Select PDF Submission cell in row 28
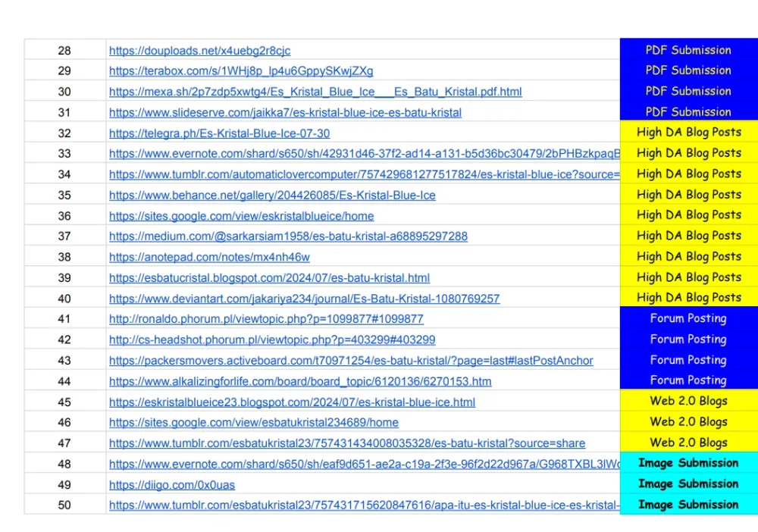Viewport: 758px width, 532px height. (x=689, y=49)
